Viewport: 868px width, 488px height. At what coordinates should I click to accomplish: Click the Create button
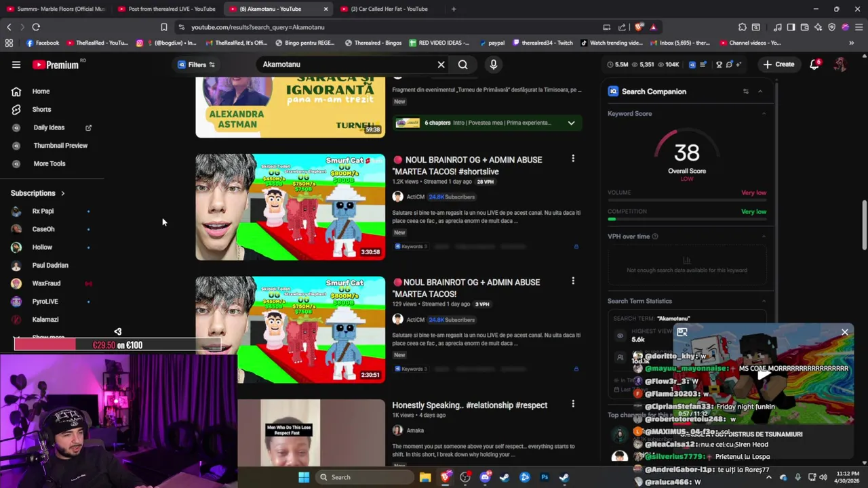coord(778,64)
